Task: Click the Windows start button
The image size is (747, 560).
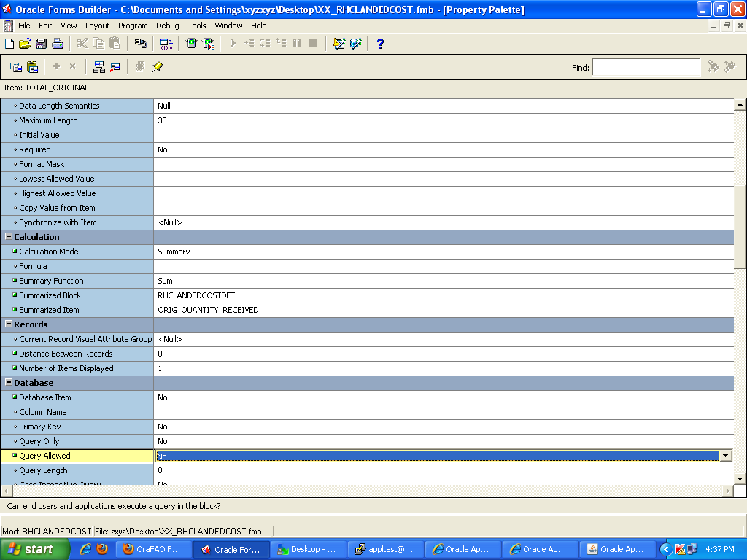Action: click(35, 549)
